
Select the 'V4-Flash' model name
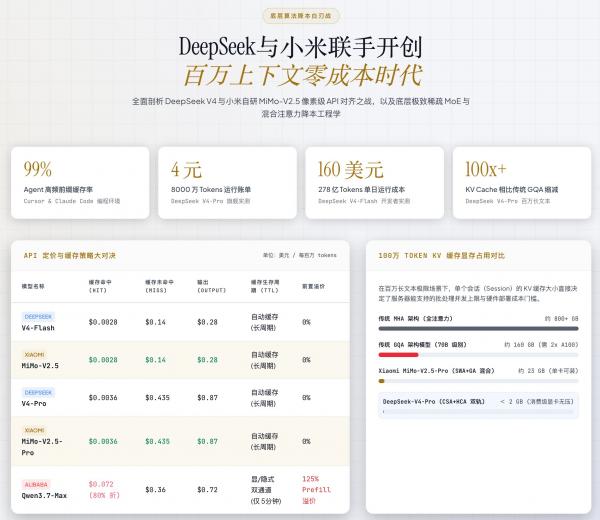38,328
